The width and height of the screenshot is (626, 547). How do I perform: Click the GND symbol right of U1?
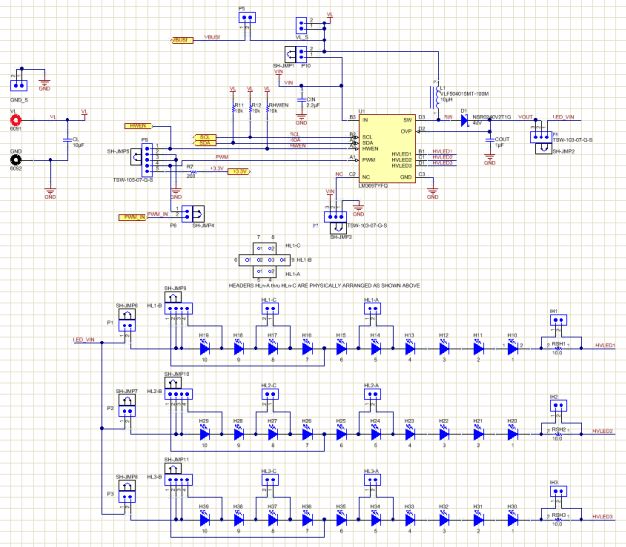tap(433, 193)
